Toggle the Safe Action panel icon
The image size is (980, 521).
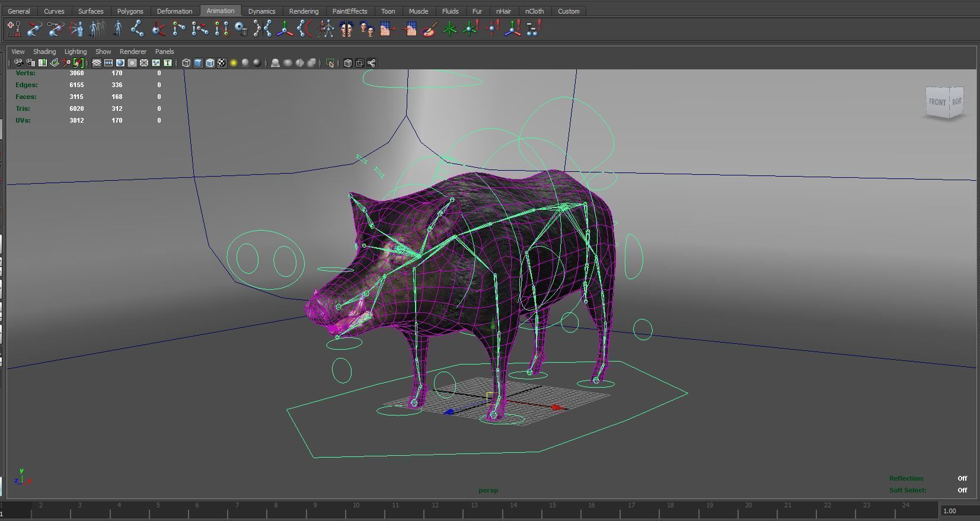pos(156,63)
